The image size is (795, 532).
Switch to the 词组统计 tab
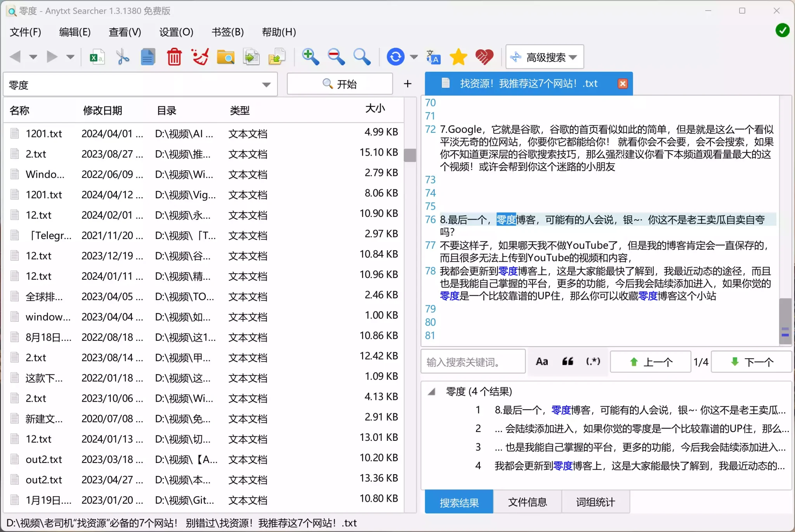tap(595, 502)
